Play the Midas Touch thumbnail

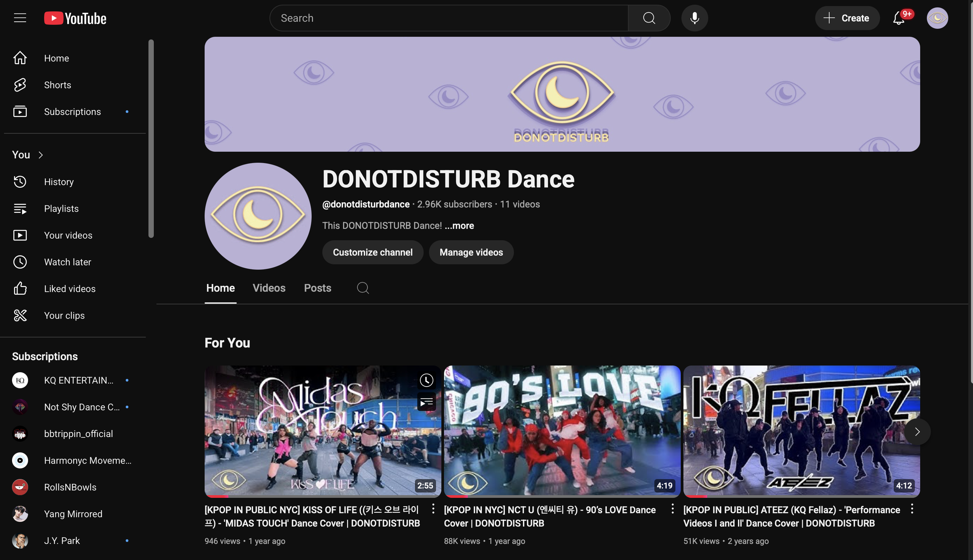point(323,431)
